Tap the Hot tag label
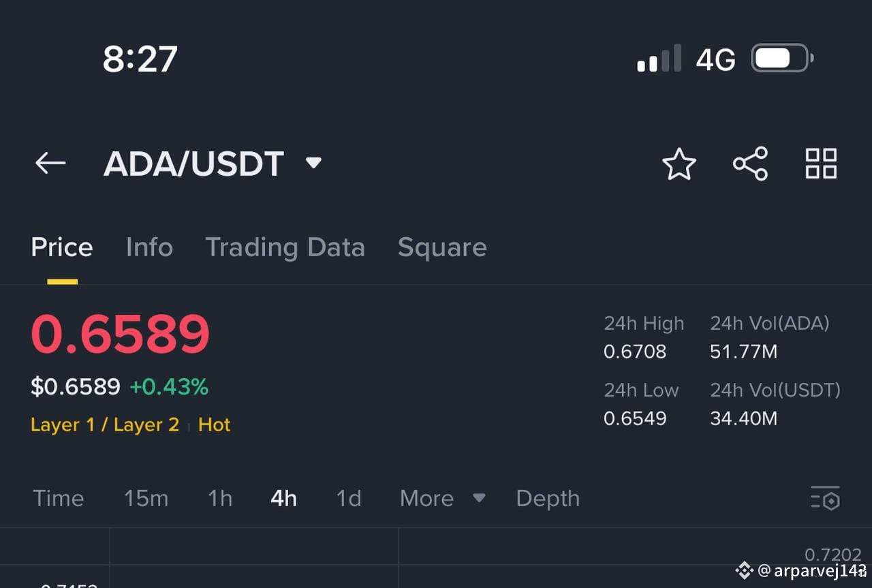The image size is (872, 588). pyautogui.click(x=214, y=425)
